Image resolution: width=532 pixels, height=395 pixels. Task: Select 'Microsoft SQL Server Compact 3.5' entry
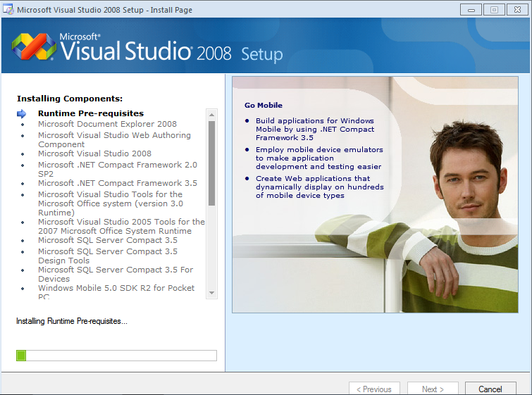click(x=108, y=240)
